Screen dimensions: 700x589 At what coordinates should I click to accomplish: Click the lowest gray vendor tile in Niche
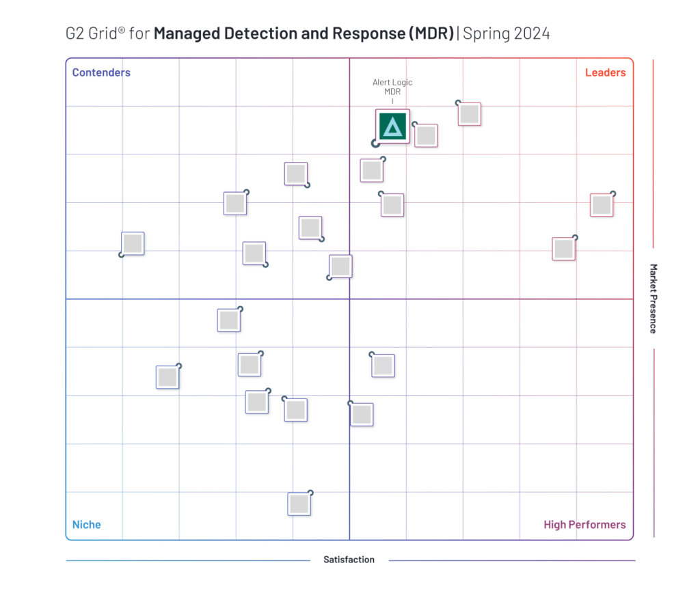(x=299, y=504)
